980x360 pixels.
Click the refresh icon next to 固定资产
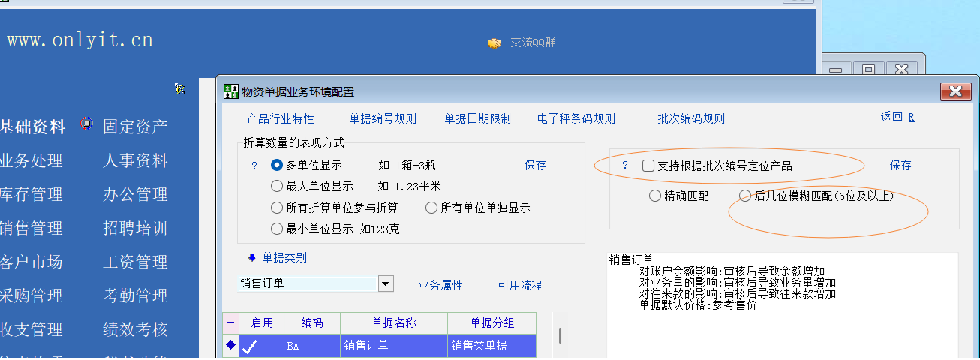(86, 125)
